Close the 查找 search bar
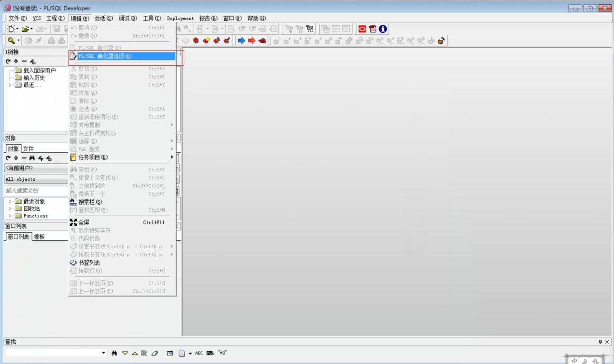This screenshot has height=364, width=614. [x=607, y=342]
